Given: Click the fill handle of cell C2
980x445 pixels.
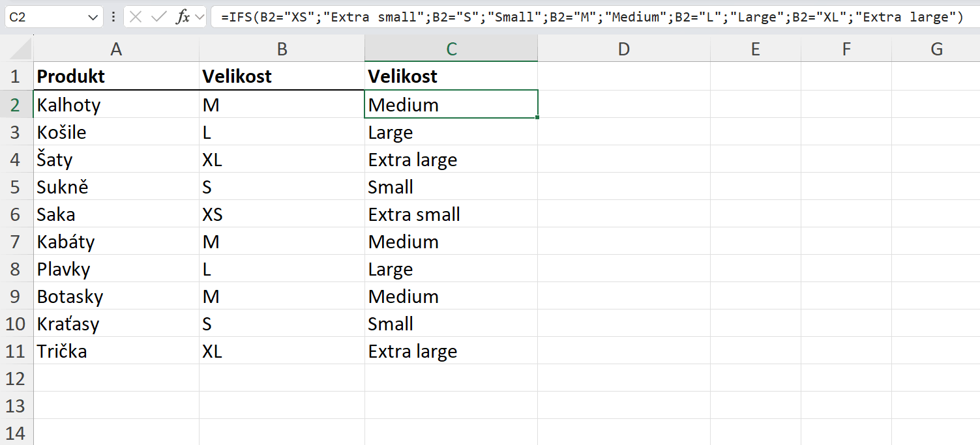Looking at the screenshot, I should (x=537, y=117).
